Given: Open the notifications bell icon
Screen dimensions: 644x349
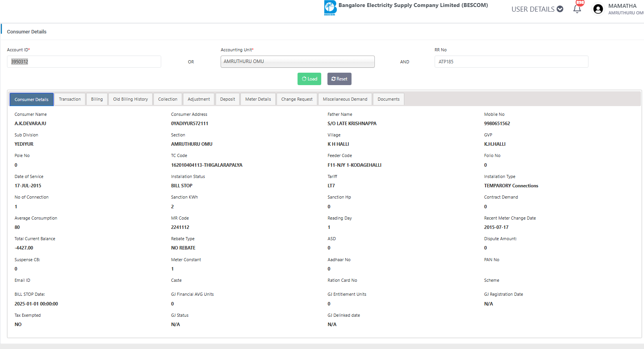Looking at the screenshot, I should [x=577, y=9].
